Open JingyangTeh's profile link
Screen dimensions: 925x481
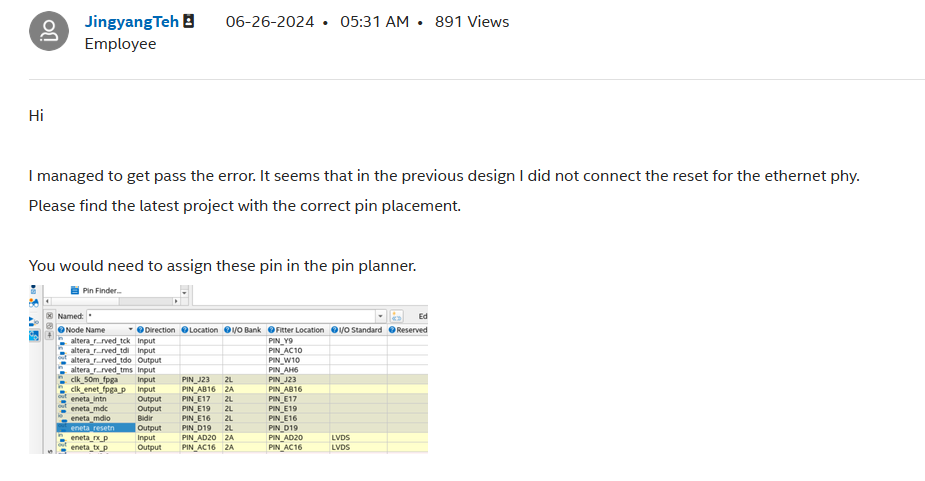tap(131, 22)
